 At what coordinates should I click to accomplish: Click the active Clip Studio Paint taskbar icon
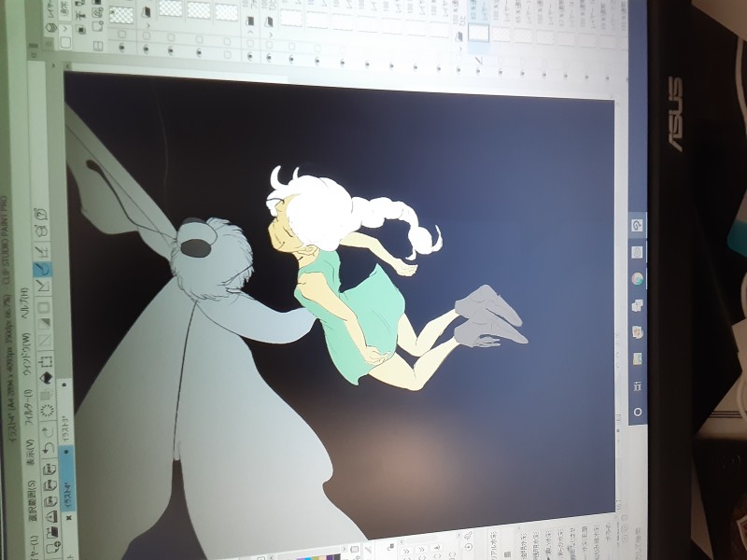point(638,225)
